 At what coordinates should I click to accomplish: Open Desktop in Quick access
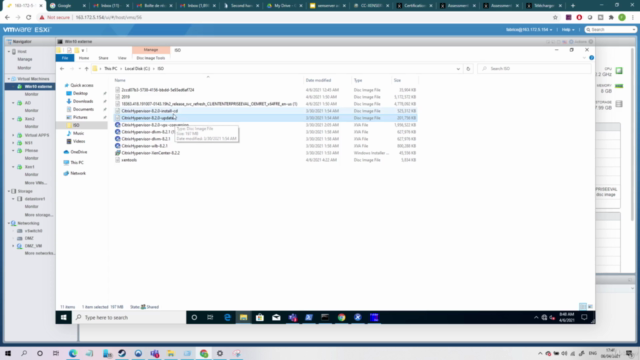pyautogui.click(x=80, y=93)
